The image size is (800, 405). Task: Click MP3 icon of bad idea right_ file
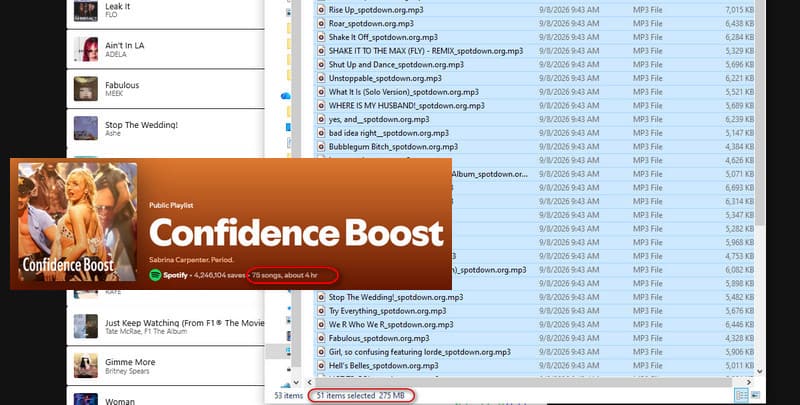pyautogui.click(x=321, y=133)
